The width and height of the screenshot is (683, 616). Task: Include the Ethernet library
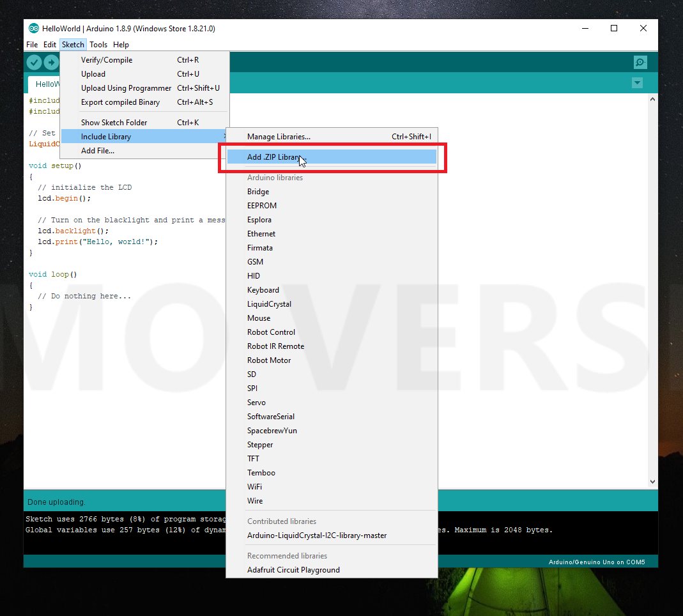(332, 234)
